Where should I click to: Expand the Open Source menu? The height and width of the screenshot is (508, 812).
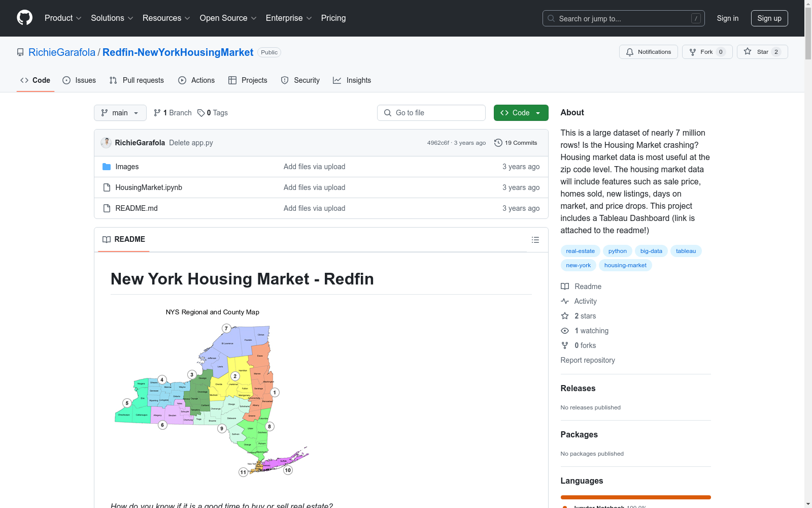[x=228, y=18]
